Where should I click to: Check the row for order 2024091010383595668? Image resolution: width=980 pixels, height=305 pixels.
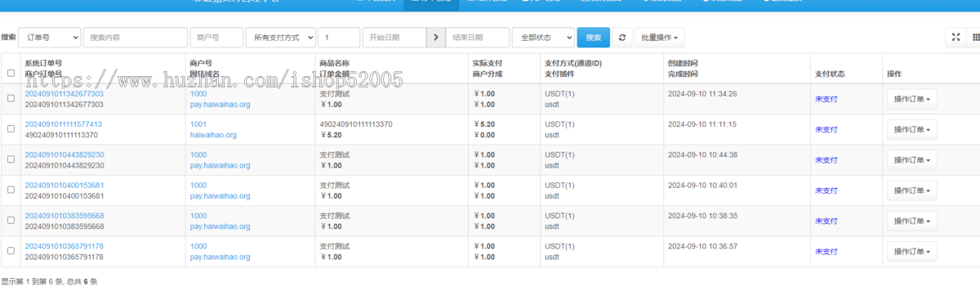pyautogui.click(x=11, y=221)
